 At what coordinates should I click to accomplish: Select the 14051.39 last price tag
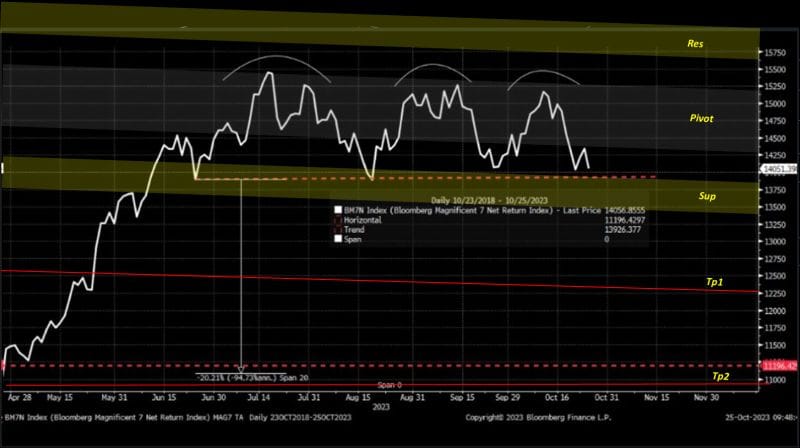click(x=779, y=169)
